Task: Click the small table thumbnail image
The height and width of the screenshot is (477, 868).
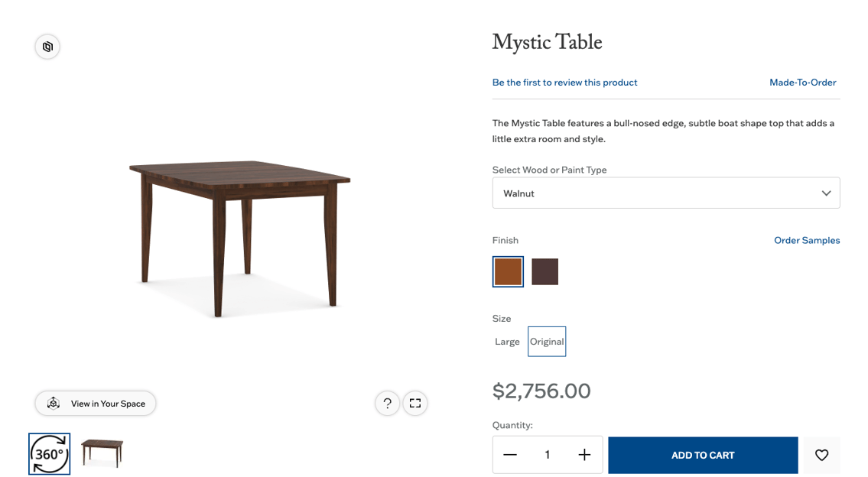Action: pos(102,453)
